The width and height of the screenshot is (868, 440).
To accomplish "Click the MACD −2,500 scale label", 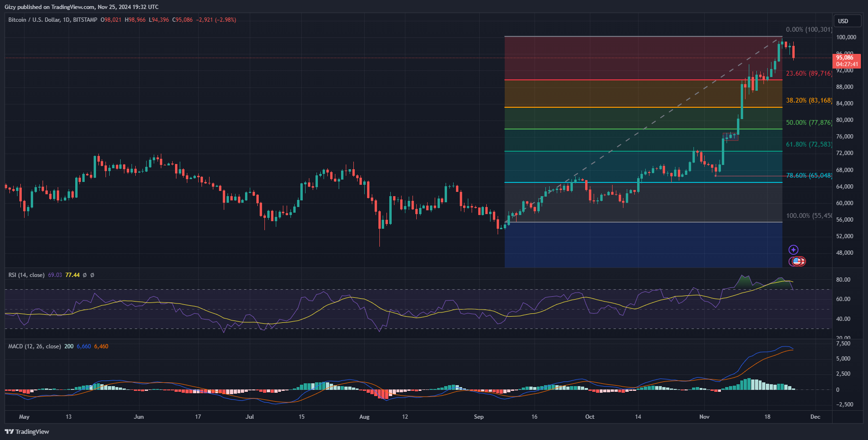I will tap(844, 405).
